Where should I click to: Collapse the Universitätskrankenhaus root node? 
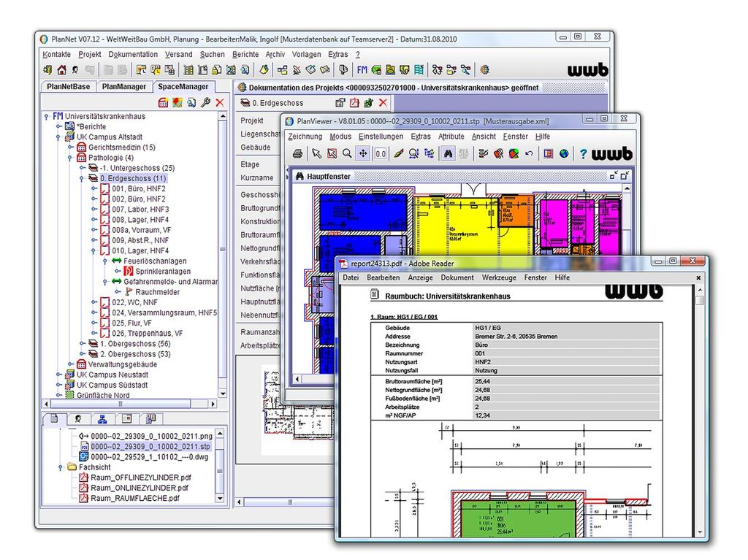pos(46,116)
